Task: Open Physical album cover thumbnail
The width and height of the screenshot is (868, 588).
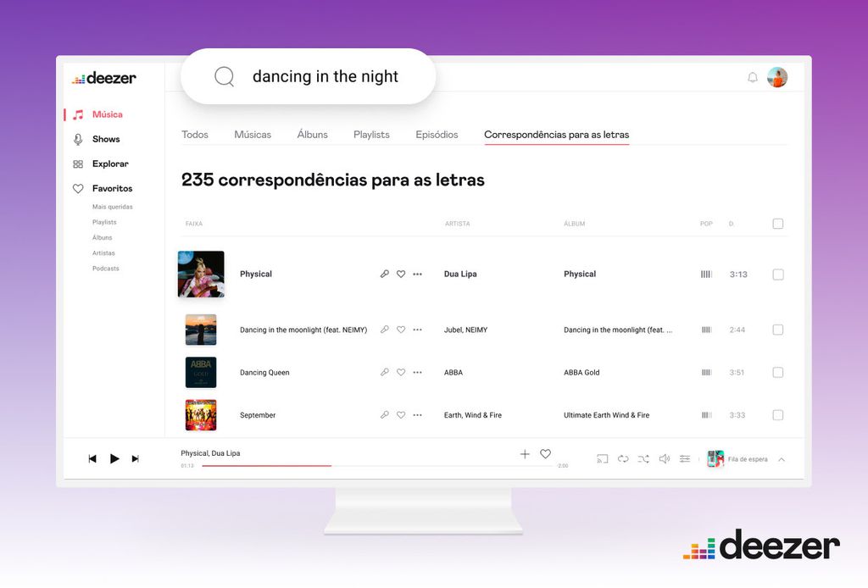Action: [201, 275]
